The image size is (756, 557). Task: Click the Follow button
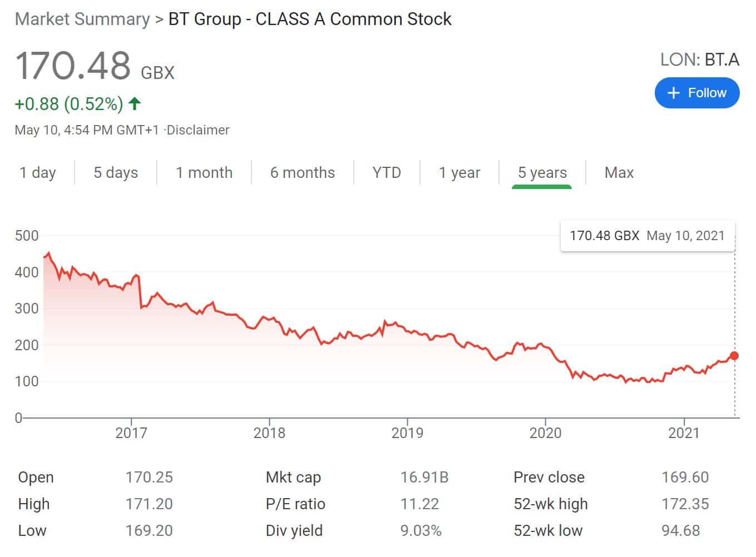tap(696, 93)
